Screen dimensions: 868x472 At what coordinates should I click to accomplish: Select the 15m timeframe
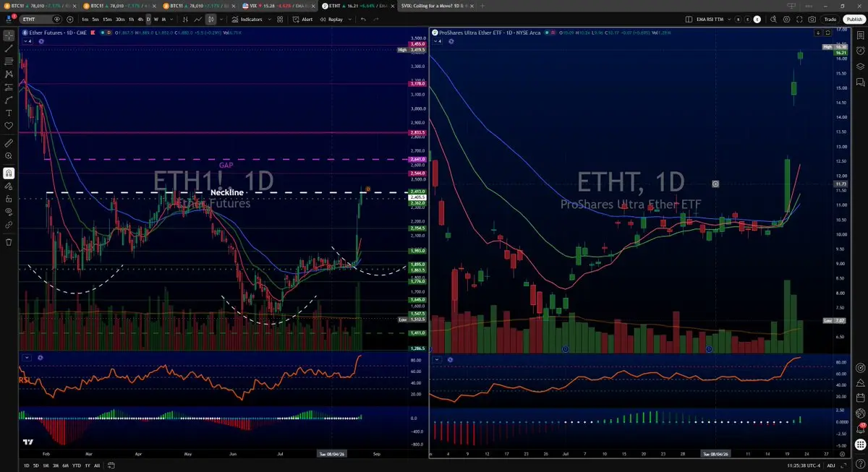click(x=107, y=19)
